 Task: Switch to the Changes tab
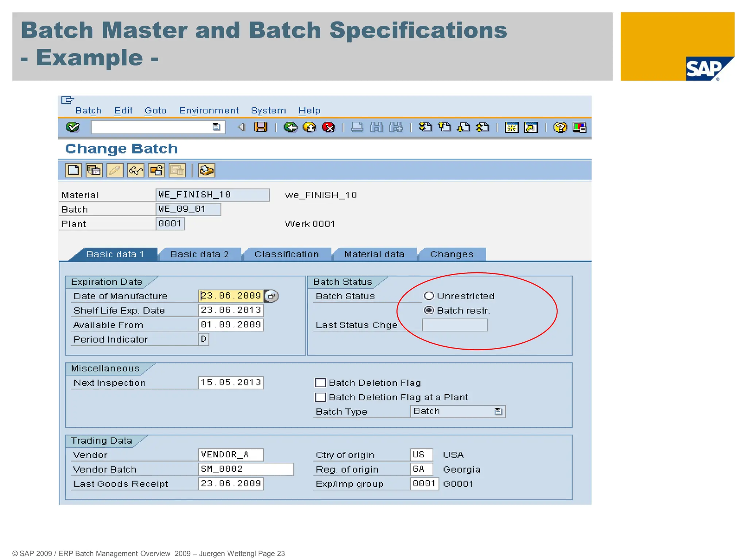452,254
